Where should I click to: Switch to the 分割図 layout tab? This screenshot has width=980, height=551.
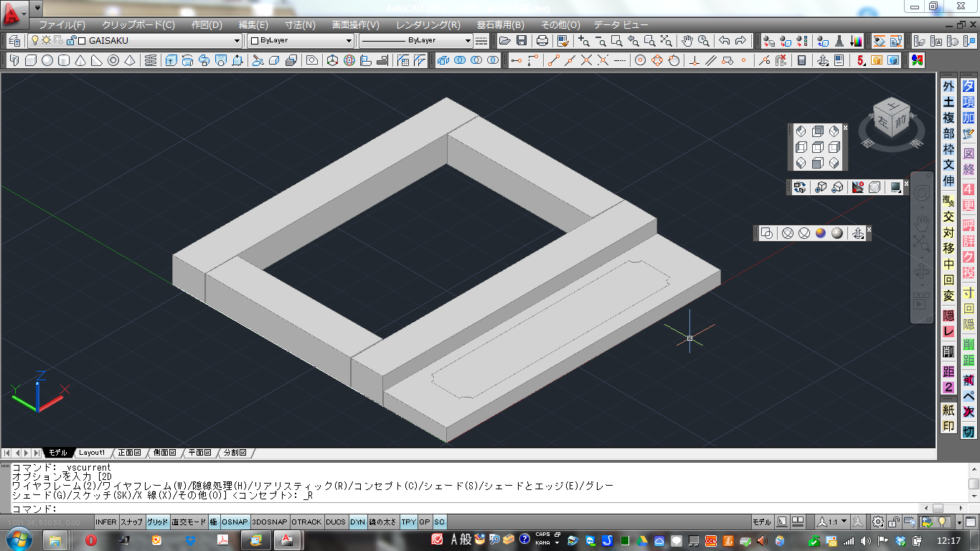[235, 453]
